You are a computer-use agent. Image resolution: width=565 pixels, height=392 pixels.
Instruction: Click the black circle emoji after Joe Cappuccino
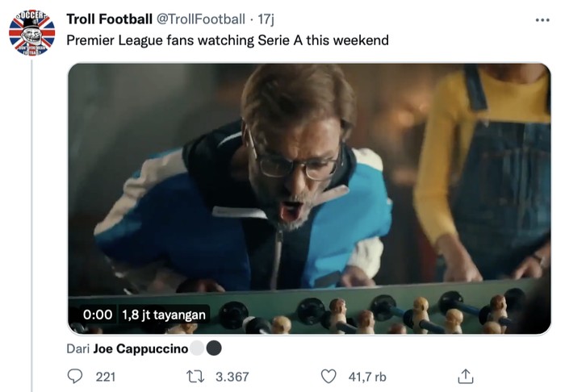tap(214, 349)
